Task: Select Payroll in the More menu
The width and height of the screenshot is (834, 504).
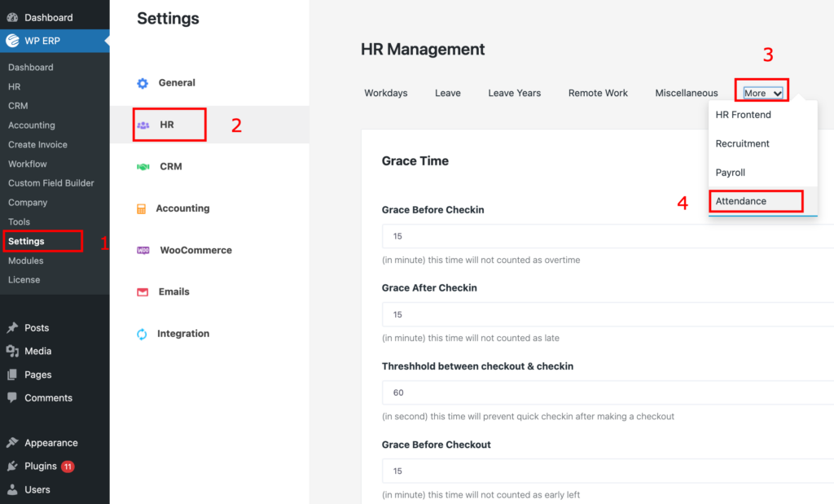Action: (x=762, y=173)
